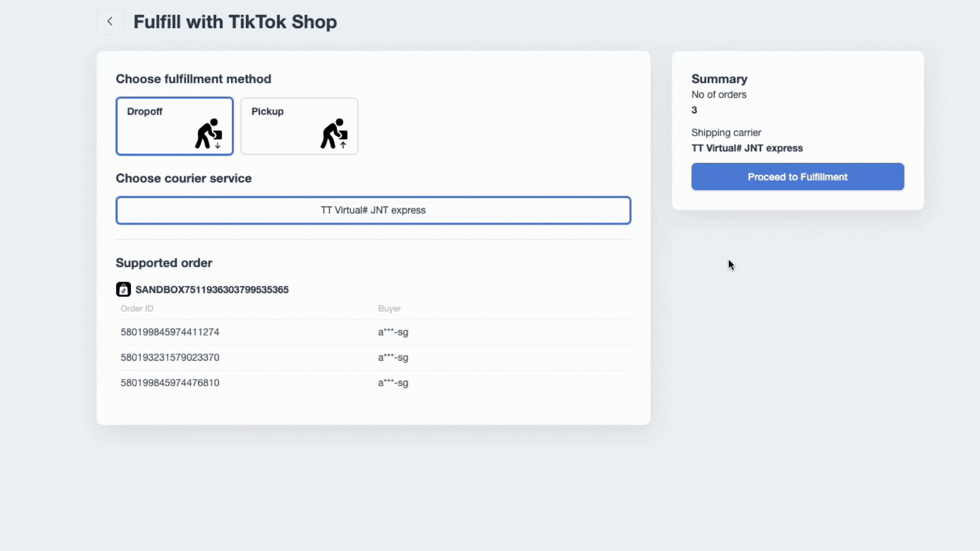The height and width of the screenshot is (551, 980).
Task: Click Proceed to Fulfillment button
Action: pyautogui.click(x=798, y=177)
